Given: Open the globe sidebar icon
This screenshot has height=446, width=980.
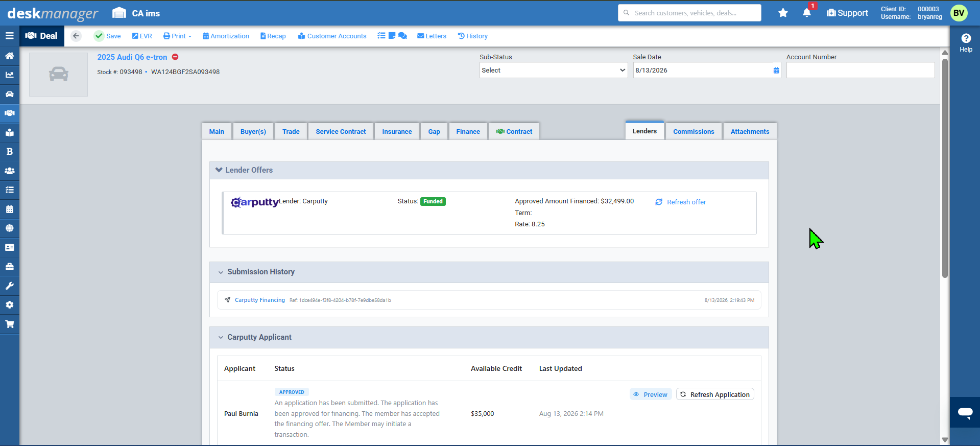Looking at the screenshot, I should (x=9, y=228).
